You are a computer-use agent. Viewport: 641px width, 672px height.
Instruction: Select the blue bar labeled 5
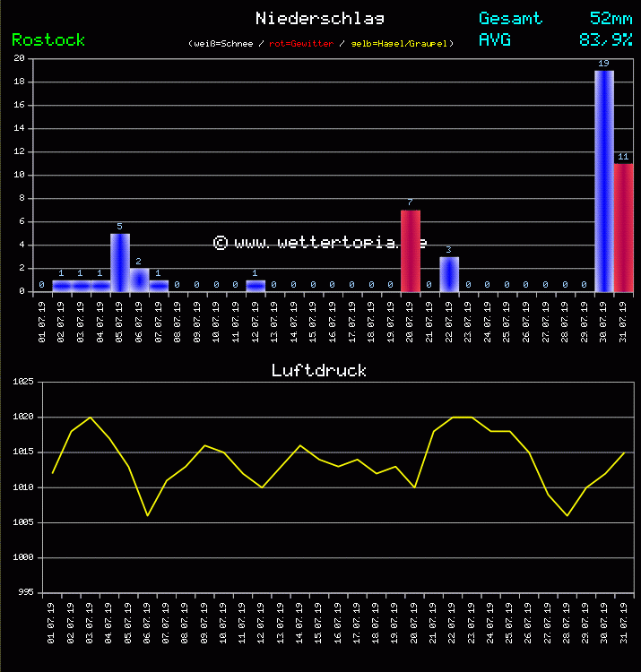click(x=120, y=263)
